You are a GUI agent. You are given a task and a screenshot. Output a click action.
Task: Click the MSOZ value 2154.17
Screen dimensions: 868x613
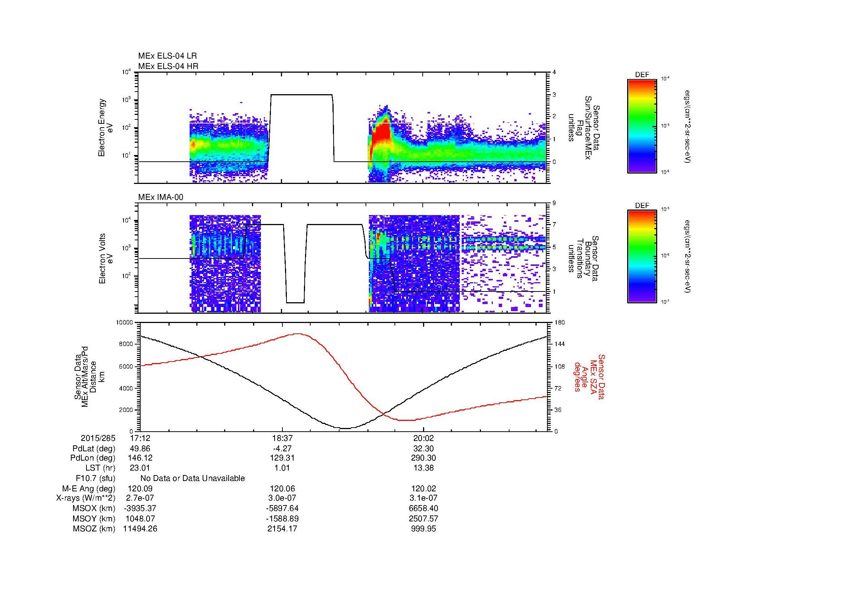click(x=282, y=529)
